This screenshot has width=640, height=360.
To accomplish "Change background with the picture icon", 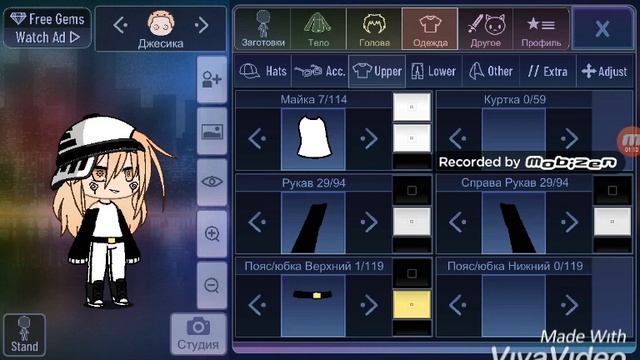I will tap(212, 131).
